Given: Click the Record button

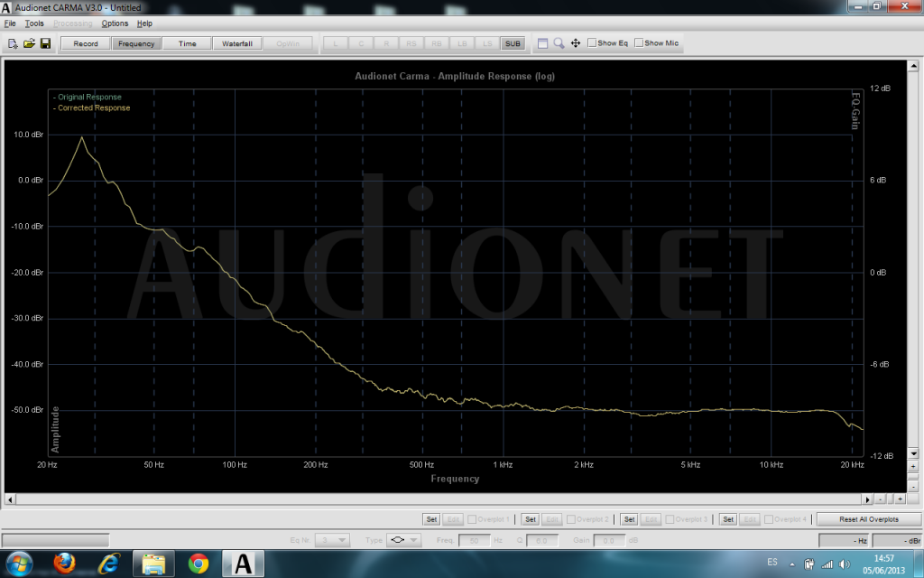Looking at the screenshot, I should pyautogui.click(x=86, y=43).
